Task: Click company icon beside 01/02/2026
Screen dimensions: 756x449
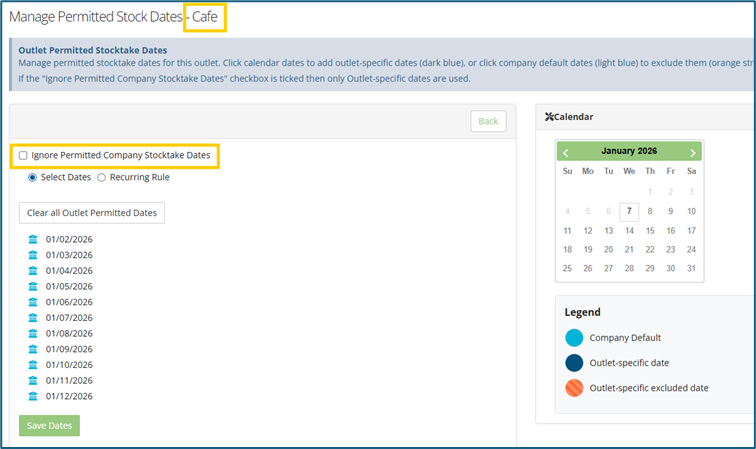Action: [33, 239]
